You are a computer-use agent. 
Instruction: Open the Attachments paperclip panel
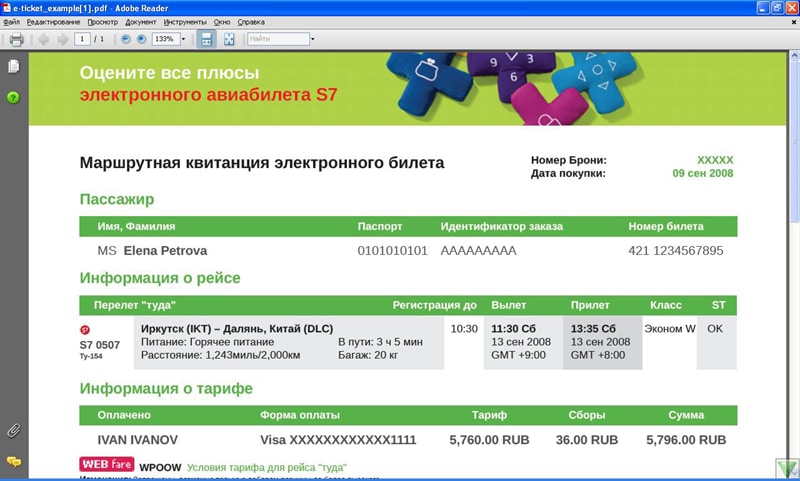tap(14, 431)
